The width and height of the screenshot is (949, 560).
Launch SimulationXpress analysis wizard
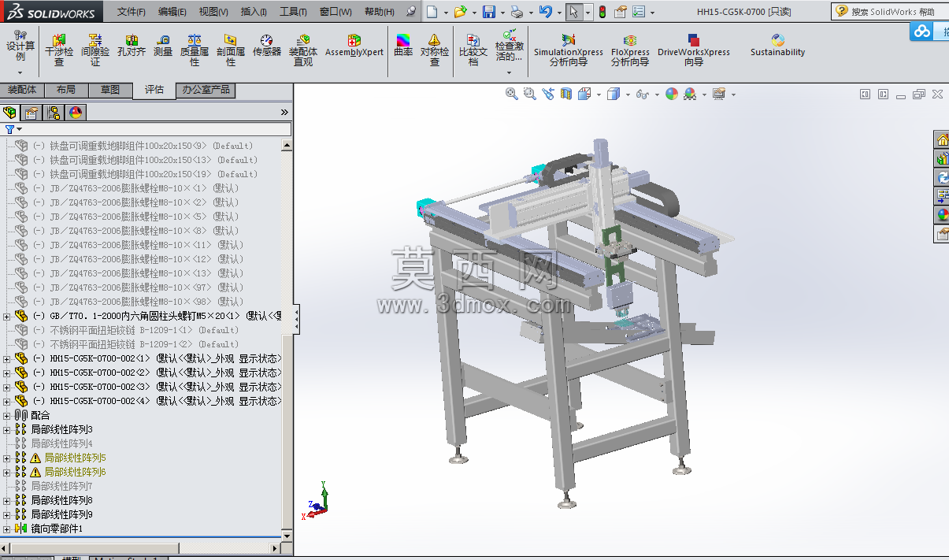click(x=569, y=50)
